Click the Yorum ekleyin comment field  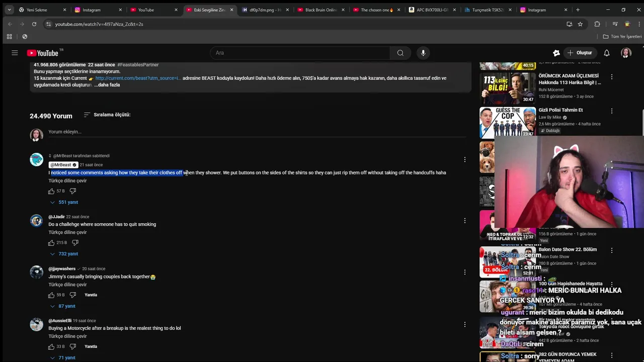coord(257,132)
